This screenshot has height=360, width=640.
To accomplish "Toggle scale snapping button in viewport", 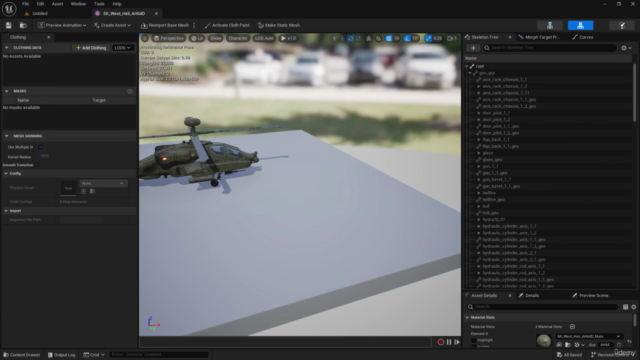I will [x=428, y=38].
